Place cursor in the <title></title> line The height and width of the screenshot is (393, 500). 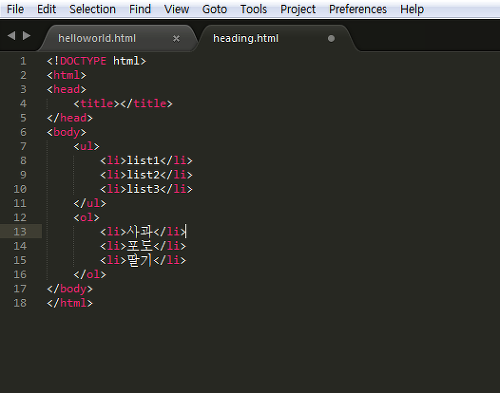pos(123,104)
